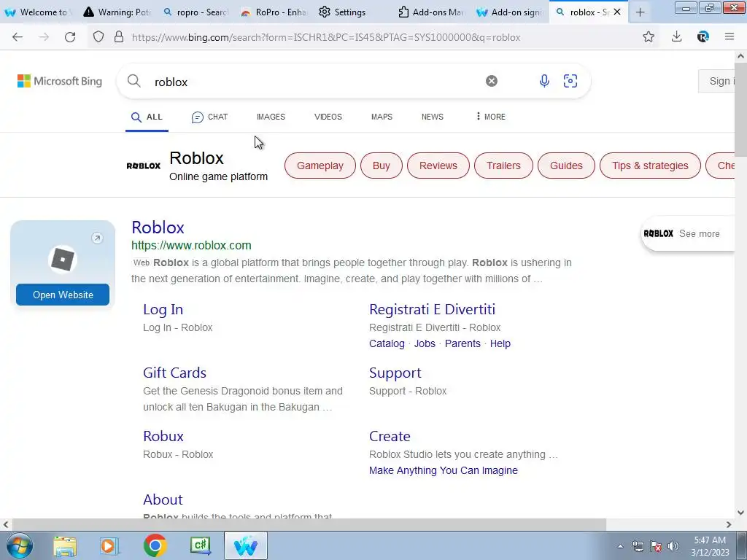Clear the search box with X icon
Viewport: 747px width, 560px height.
[492, 81]
